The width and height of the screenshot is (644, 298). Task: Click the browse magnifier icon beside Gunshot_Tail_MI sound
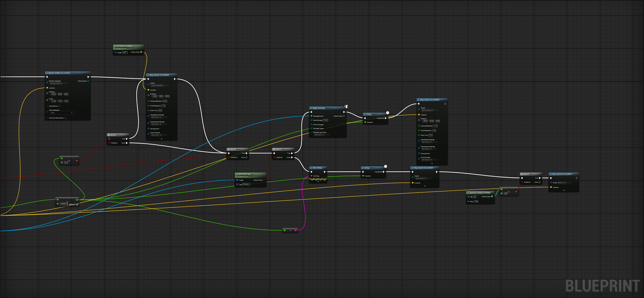pos(168,85)
